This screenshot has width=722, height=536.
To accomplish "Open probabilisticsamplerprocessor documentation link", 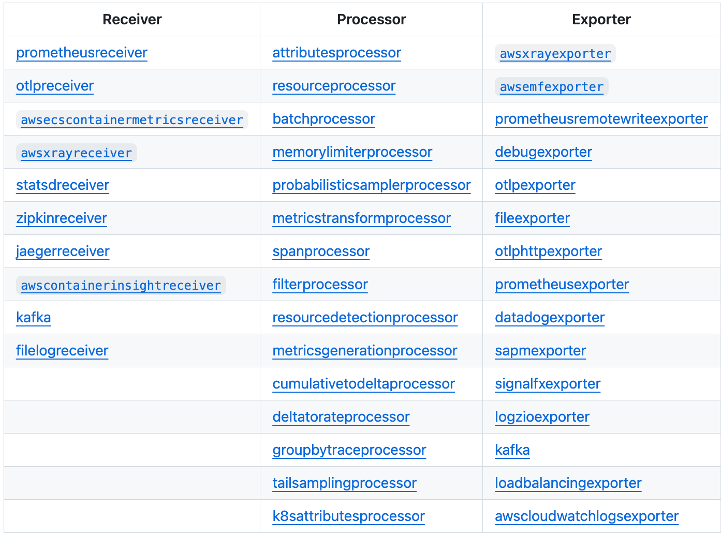I will pyautogui.click(x=371, y=185).
